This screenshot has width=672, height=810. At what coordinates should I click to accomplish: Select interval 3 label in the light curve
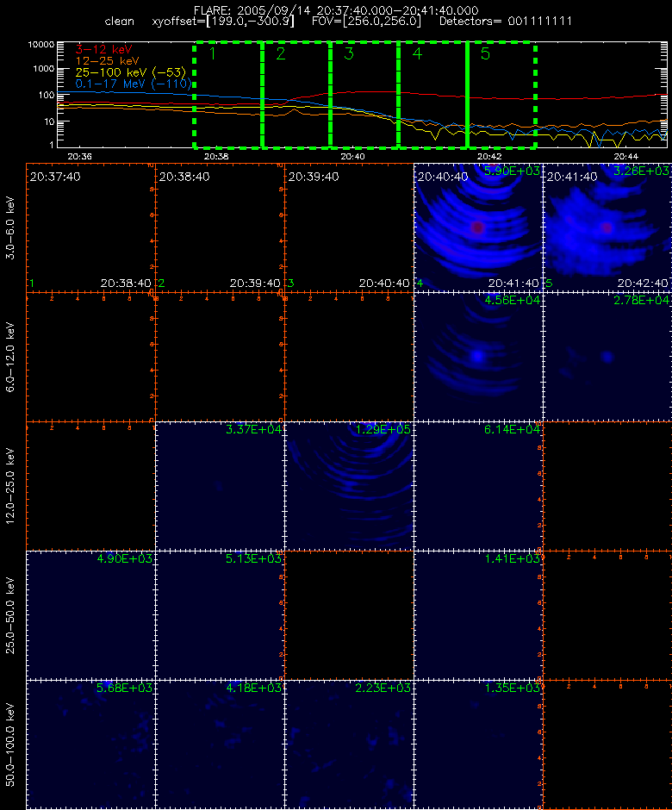[349, 53]
